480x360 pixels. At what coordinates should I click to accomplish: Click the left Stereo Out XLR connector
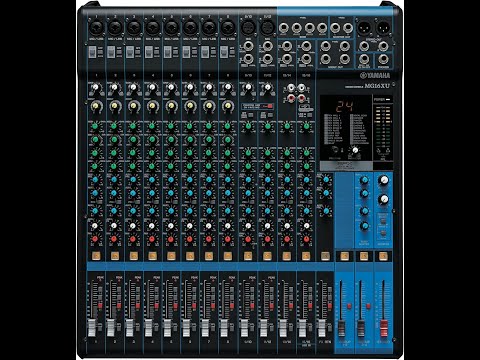364,27
